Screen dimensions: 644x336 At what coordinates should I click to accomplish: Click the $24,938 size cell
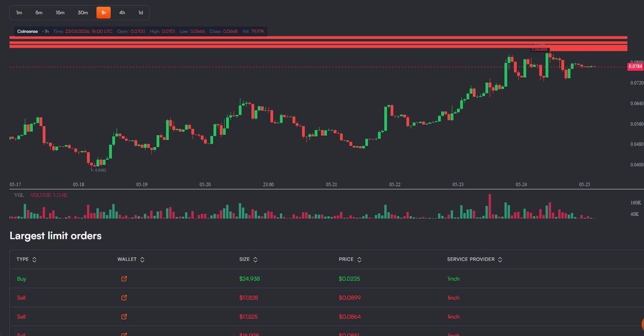250,279
